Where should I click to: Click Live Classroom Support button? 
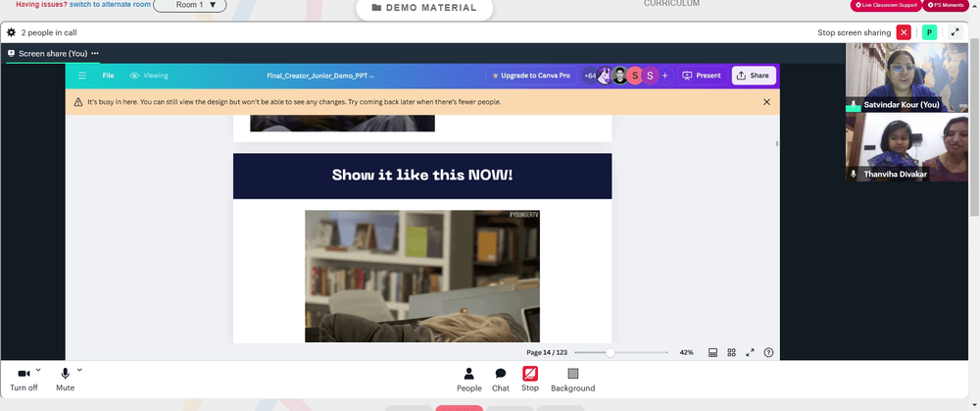886,5
